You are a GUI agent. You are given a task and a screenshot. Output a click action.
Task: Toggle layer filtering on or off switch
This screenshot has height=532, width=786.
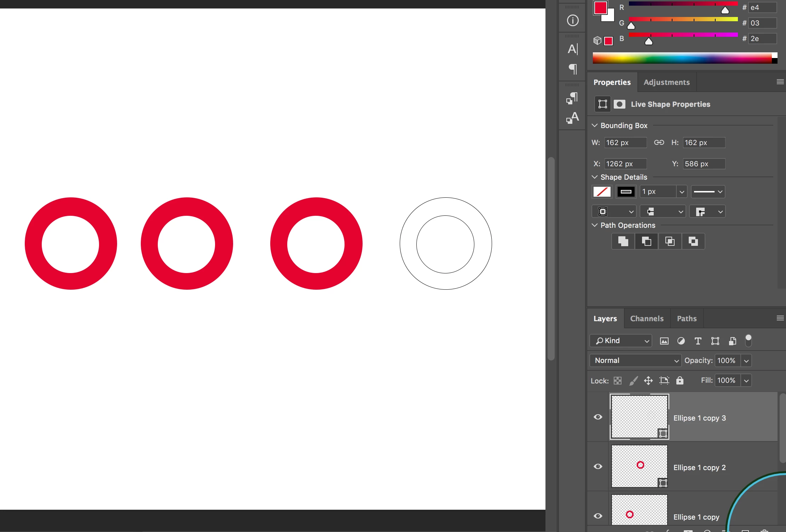coord(748,340)
